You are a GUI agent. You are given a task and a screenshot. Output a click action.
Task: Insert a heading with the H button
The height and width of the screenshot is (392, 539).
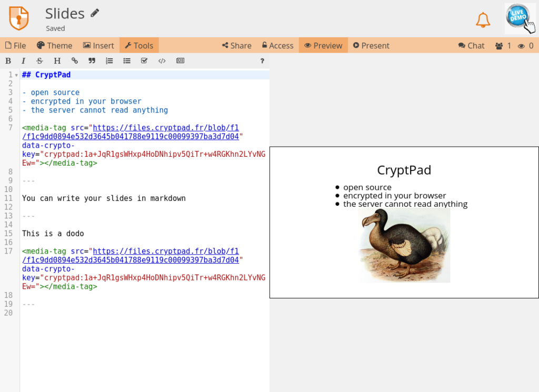click(57, 61)
